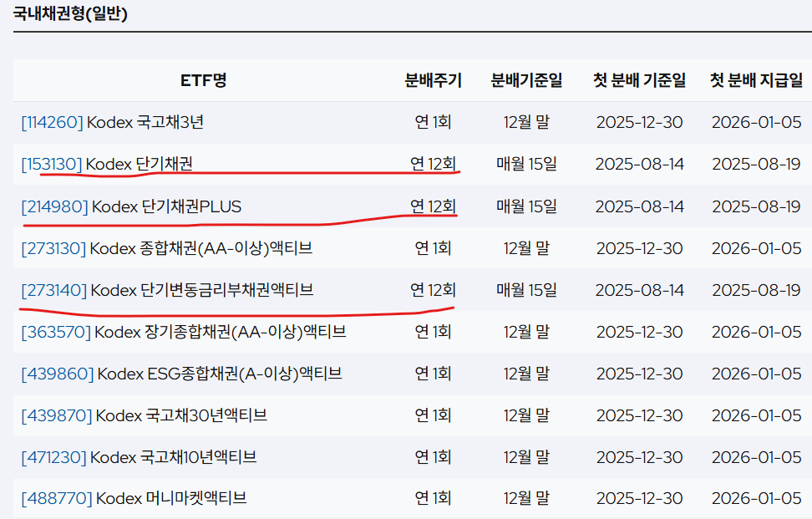Click 2025-08-14 in Kodex 단기채권 row
Screen dimensions: 812x519
pos(640,164)
